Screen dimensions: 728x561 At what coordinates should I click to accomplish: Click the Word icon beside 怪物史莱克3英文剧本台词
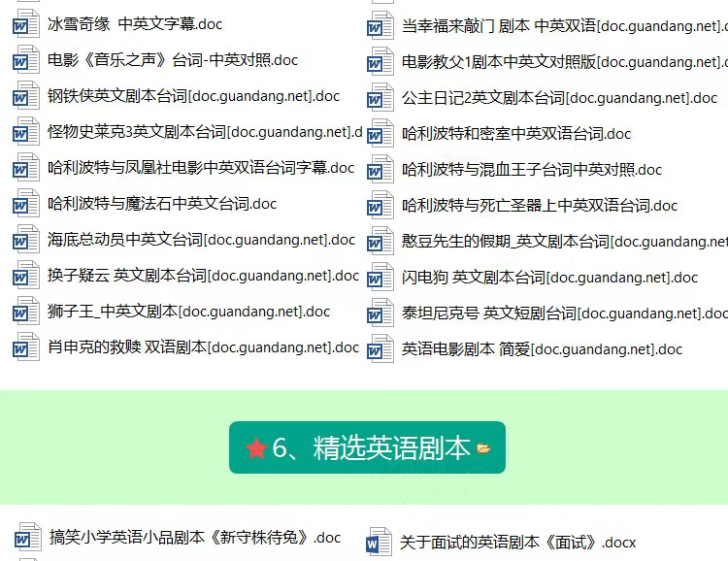(26, 131)
